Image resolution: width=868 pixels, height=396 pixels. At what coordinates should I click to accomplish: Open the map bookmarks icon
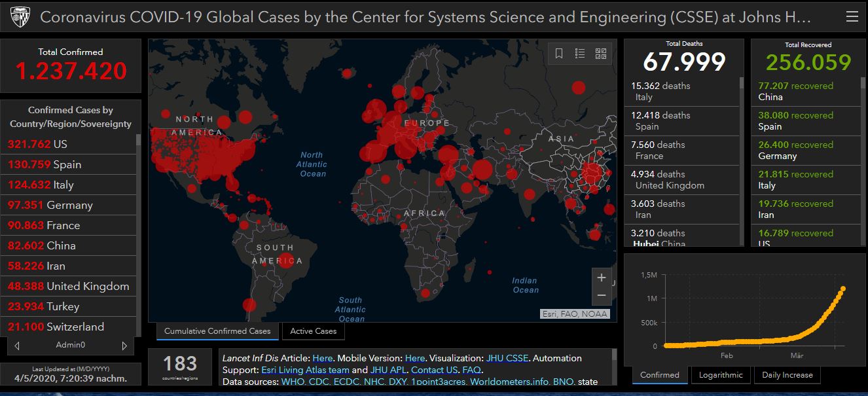pos(559,54)
